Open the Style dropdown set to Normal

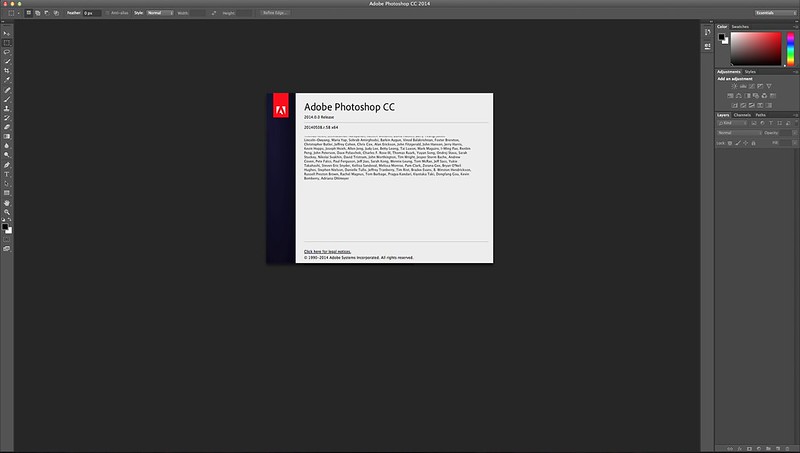(160, 13)
